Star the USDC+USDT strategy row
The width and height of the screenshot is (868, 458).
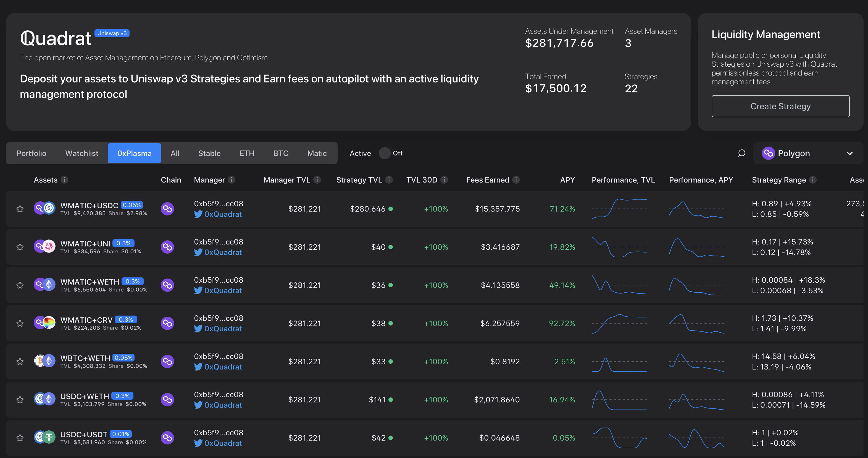coord(20,438)
